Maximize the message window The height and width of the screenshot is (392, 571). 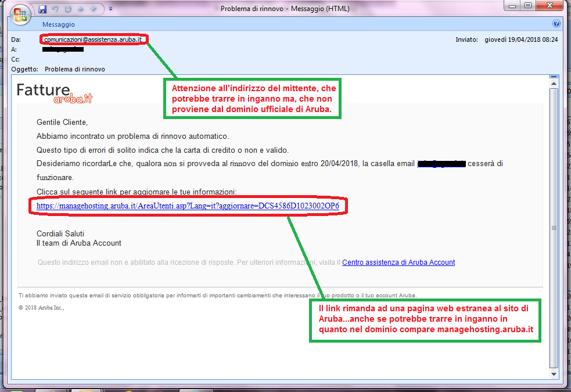tap(528, 5)
